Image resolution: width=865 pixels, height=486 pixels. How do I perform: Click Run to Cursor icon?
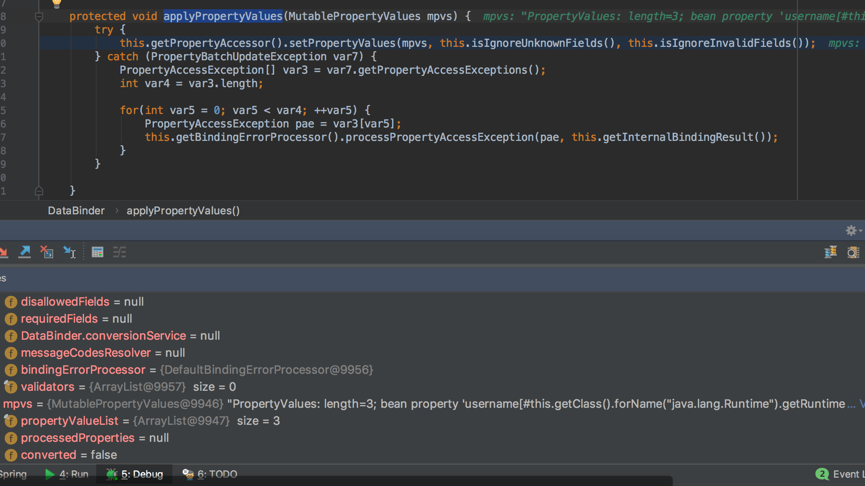(x=69, y=252)
